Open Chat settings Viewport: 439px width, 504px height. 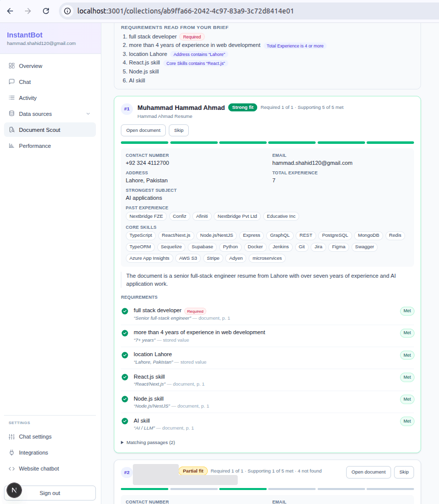click(x=50, y=437)
